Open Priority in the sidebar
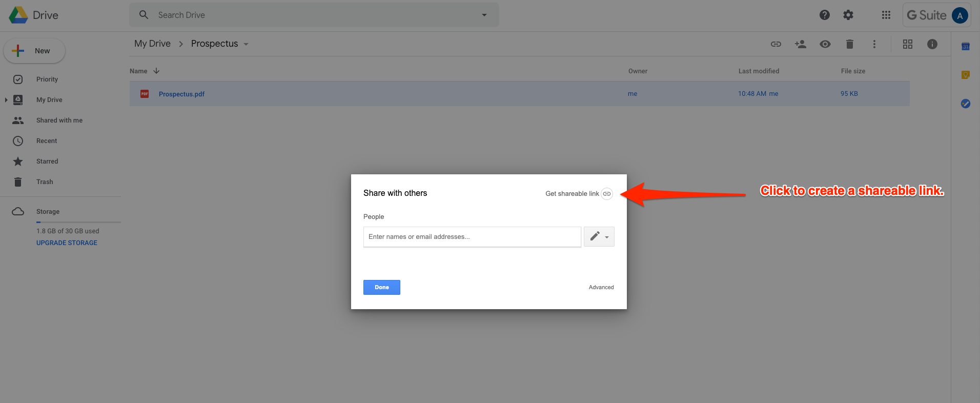This screenshot has width=980, height=403. tap(47, 79)
